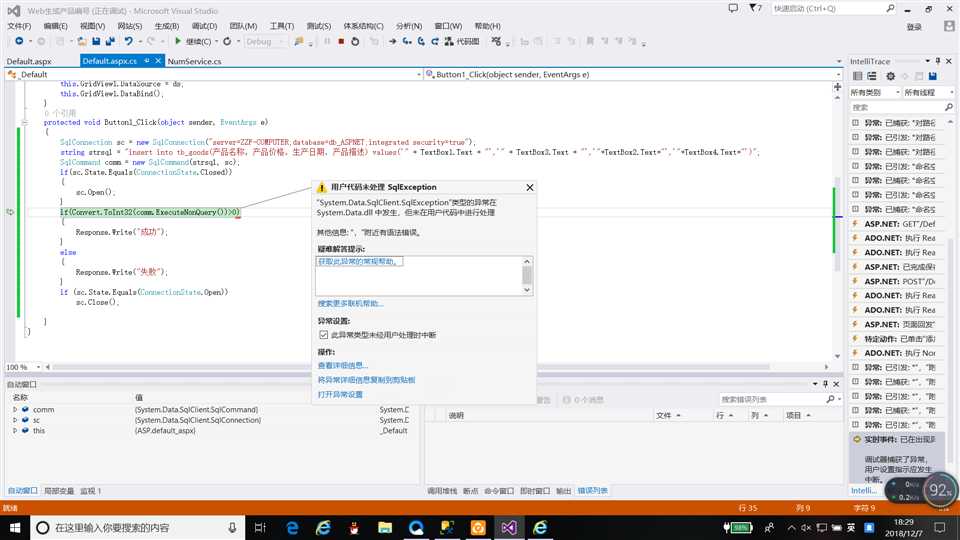
Task: Click the Task View taskbar icon
Action: (260, 527)
